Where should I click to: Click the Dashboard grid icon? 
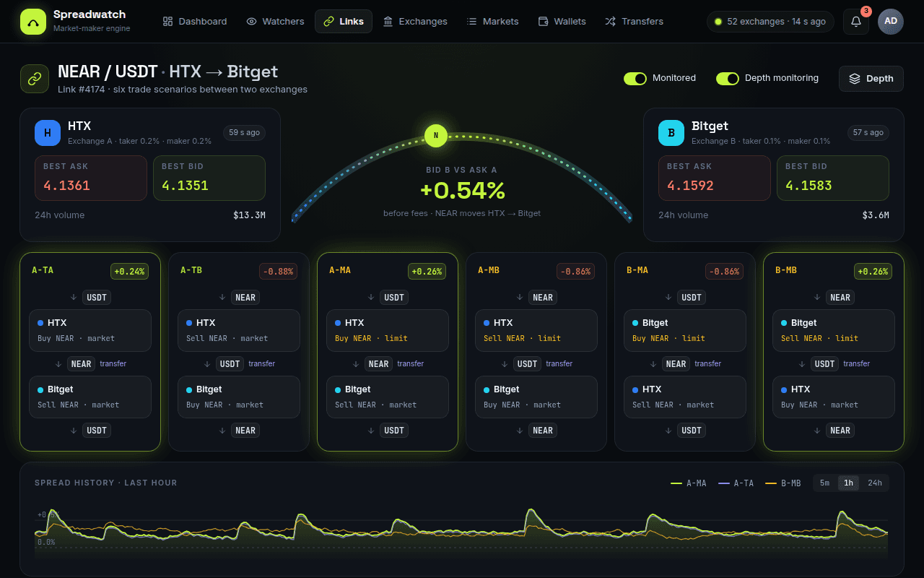(x=168, y=22)
